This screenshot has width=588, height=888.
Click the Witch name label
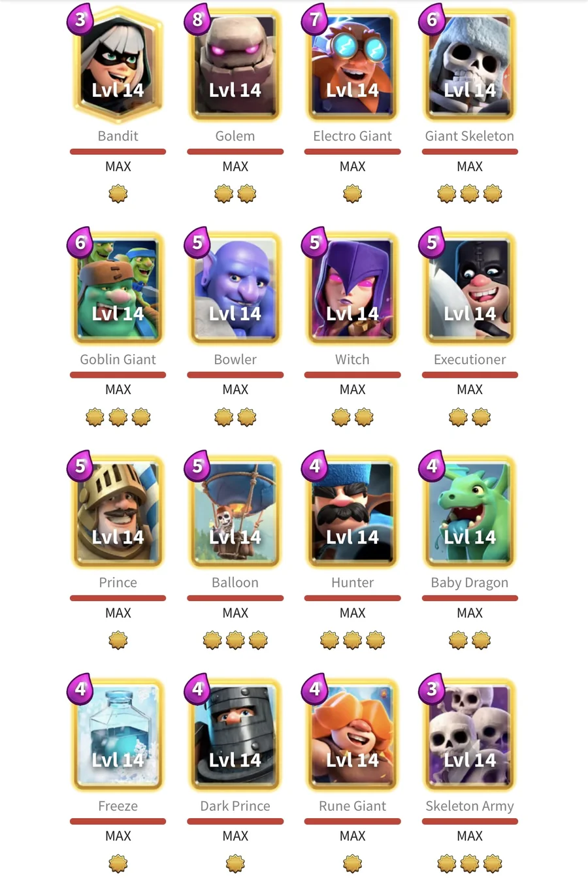point(352,359)
